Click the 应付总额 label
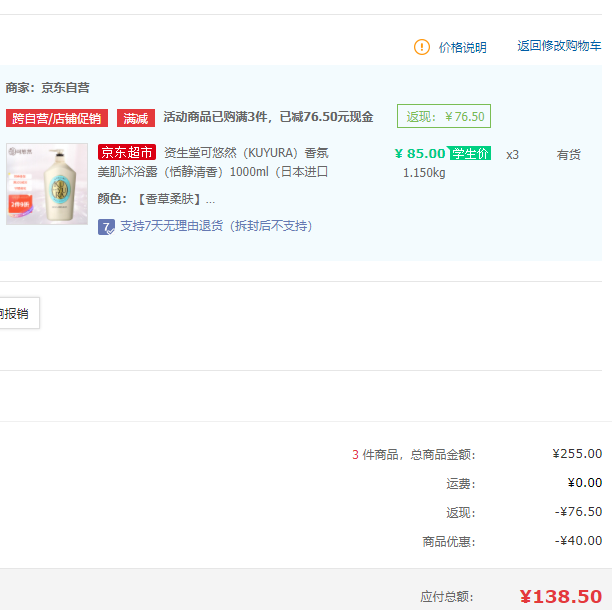The height and width of the screenshot is (610, 612). tap(447, 597)
